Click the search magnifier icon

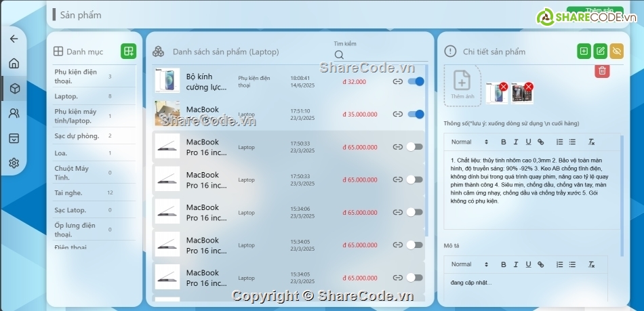point(339,55)
